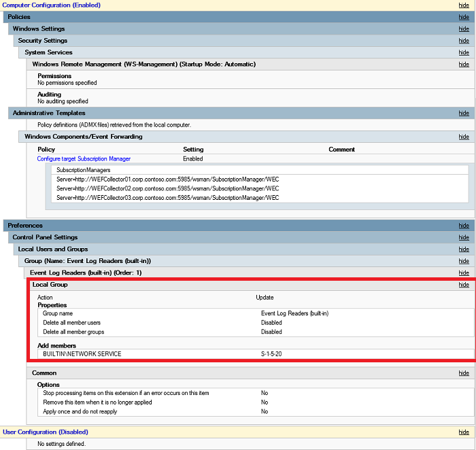Hide the Local Group properties block

coord(464,285)
